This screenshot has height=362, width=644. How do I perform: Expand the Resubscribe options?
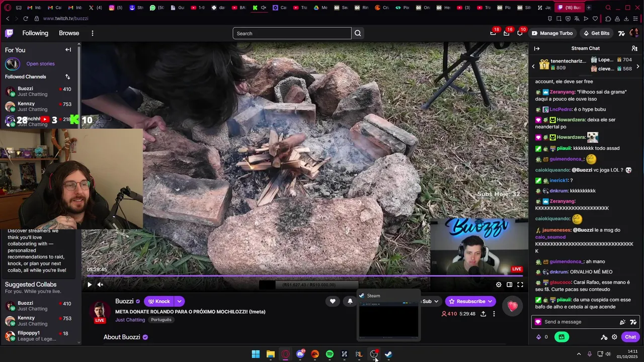pyautogui.click(x=491, y=301)
